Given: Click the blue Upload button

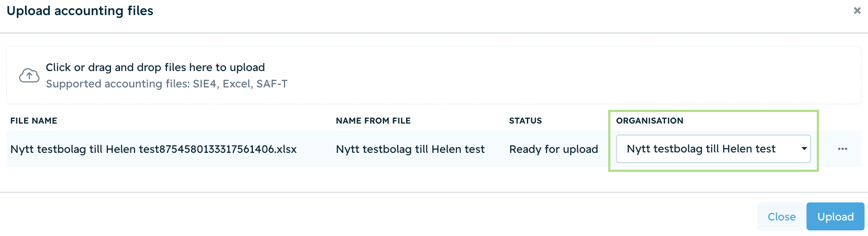Looking at the screenshot, I should click(x=835, y=217).
